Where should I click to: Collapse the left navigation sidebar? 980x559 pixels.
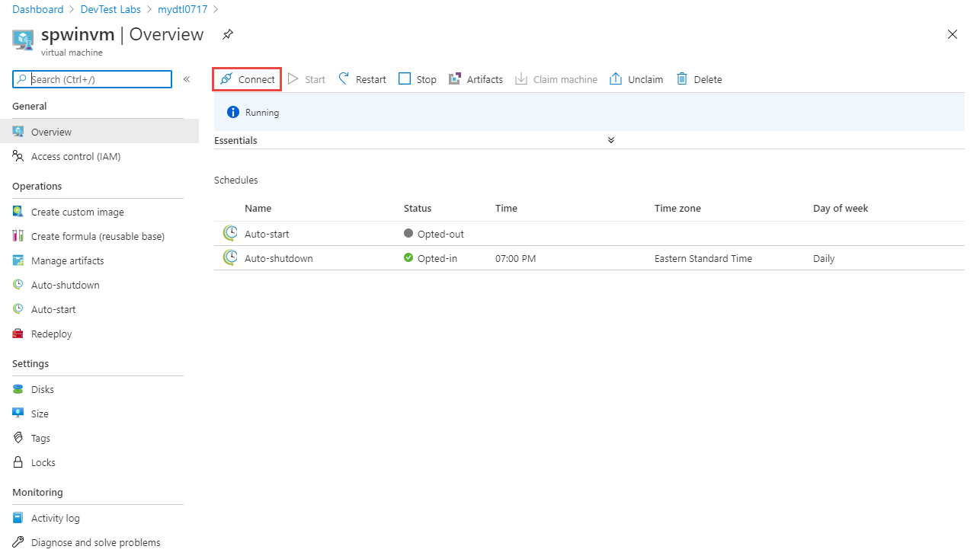[x=186, y=78]
